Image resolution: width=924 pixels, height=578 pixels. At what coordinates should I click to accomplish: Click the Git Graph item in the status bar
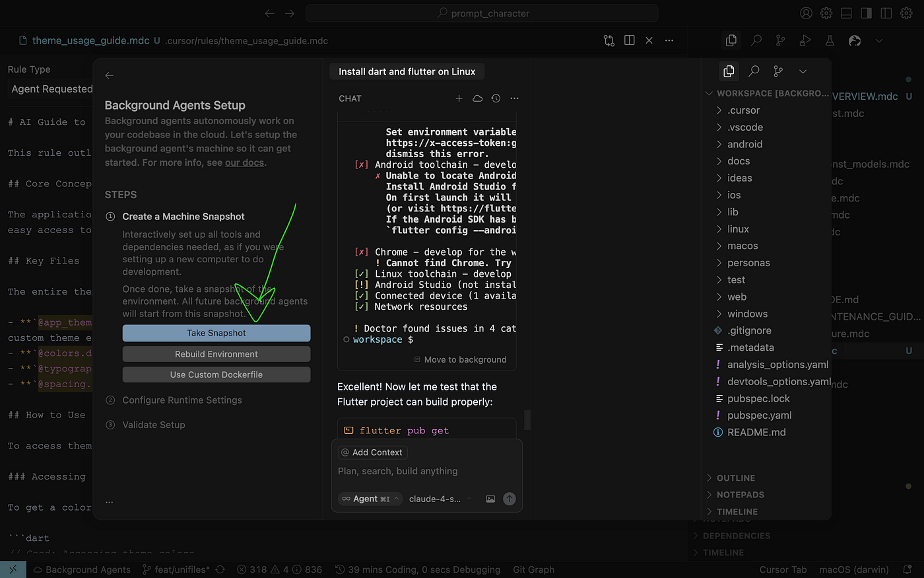[533, 569]
